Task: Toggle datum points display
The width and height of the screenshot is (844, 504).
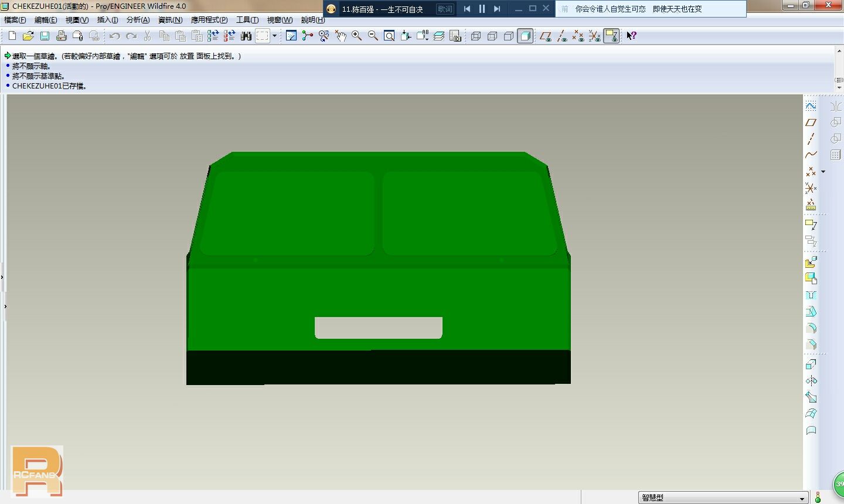Action: [x=578, y=36]
